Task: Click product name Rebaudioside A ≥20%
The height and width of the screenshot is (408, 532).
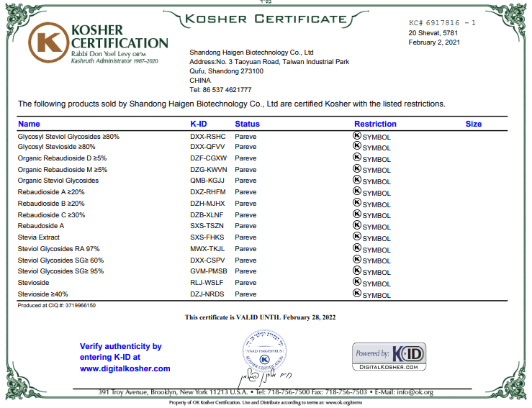Action: (x=51, y=192)
